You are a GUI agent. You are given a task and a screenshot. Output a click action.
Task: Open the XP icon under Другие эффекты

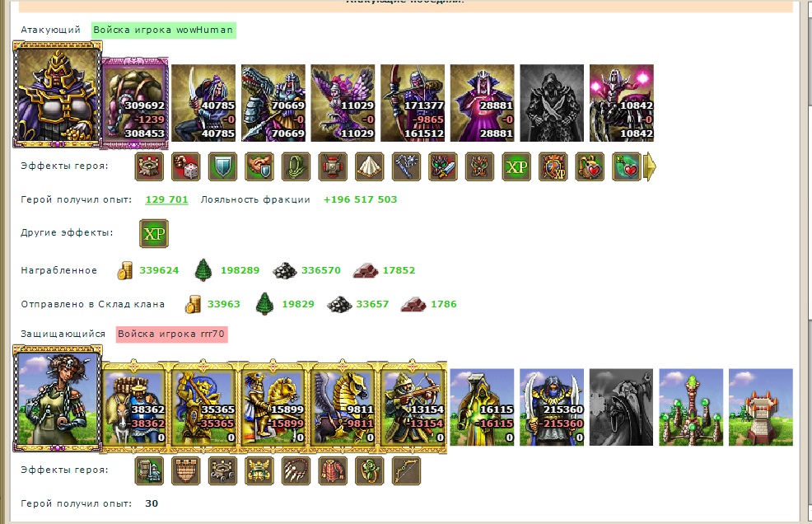[x=154, y=233]
